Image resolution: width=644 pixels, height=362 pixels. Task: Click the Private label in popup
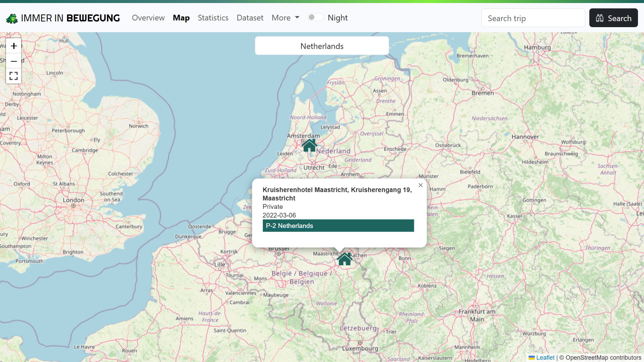coord(272,206)
